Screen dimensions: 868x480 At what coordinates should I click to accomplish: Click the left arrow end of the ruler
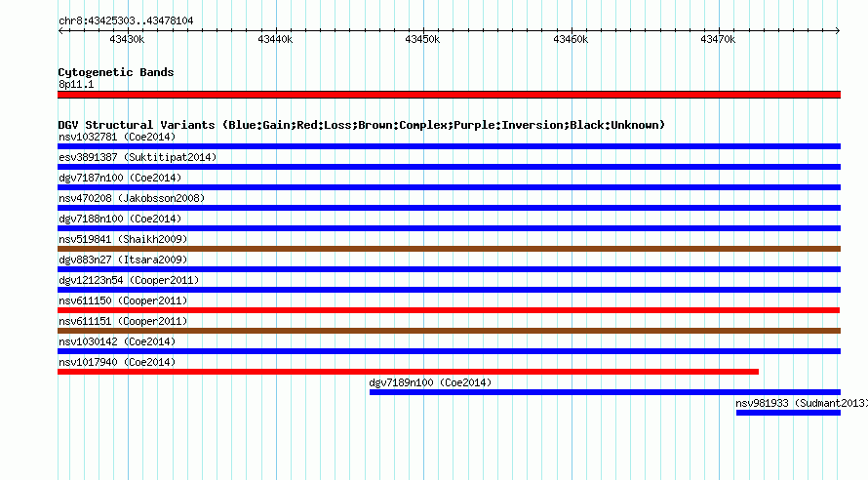(x=60, y=30)
